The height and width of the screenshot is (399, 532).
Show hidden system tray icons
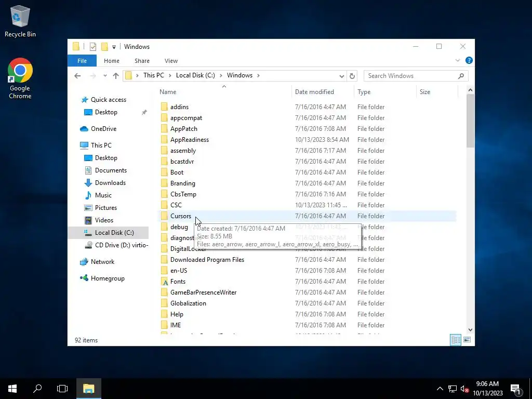coord(440,389)
